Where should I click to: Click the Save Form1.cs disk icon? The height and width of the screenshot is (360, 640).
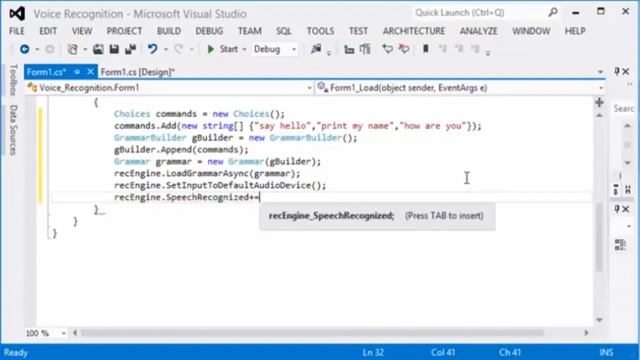[114, 49]
